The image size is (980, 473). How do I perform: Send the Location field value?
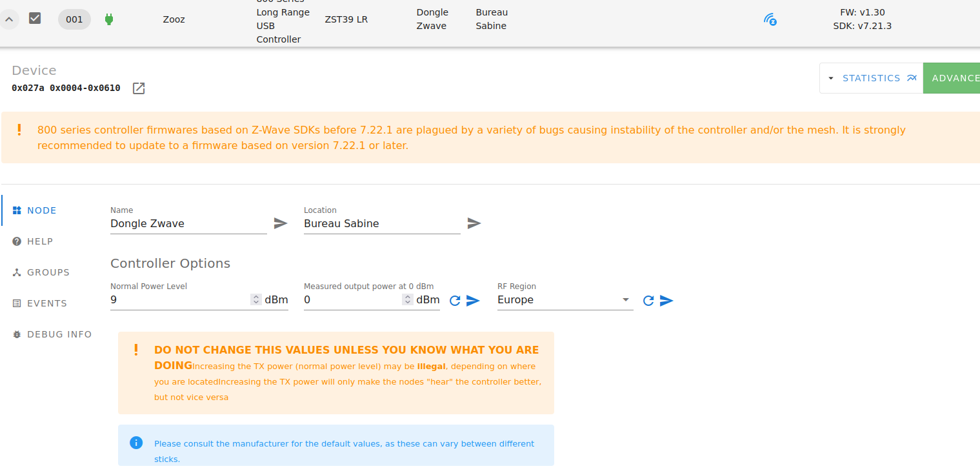pos(474,223)
